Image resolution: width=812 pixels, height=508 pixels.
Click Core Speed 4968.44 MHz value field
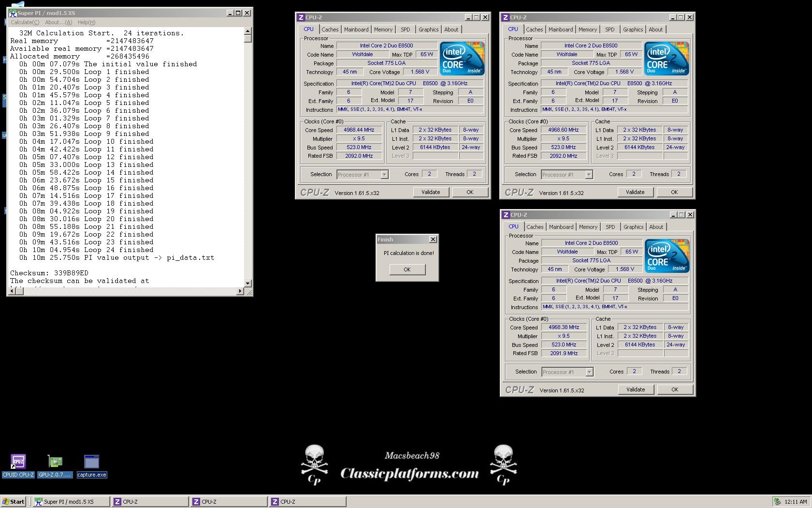pos(359,130)
